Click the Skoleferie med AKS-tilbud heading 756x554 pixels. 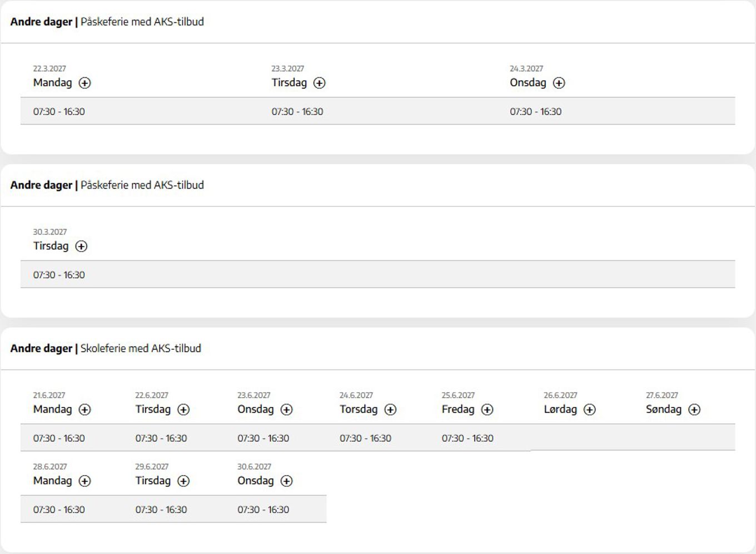[141, 348]
